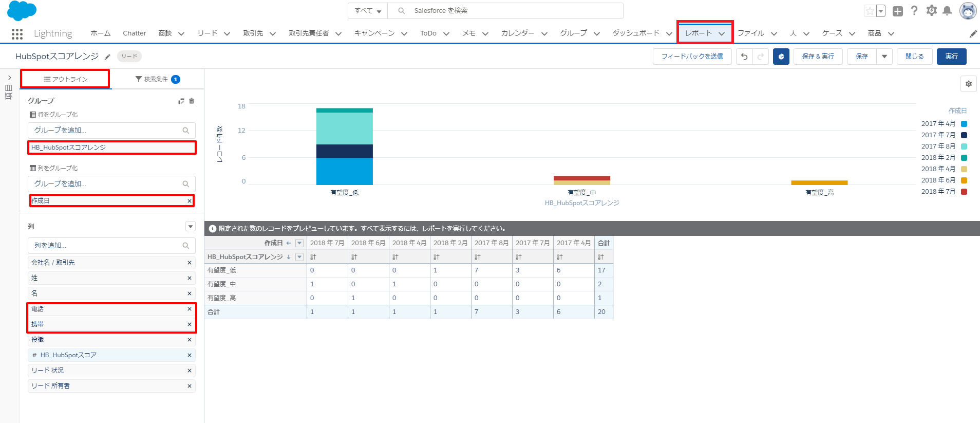This screenshot has height=423, width=980.
Task: Open chart settings gear icon
Action: 968,84
